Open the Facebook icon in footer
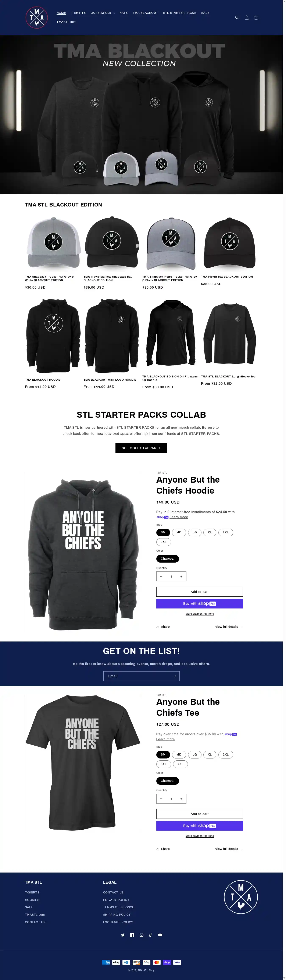The image size is (286, 980). coord(132,935)
